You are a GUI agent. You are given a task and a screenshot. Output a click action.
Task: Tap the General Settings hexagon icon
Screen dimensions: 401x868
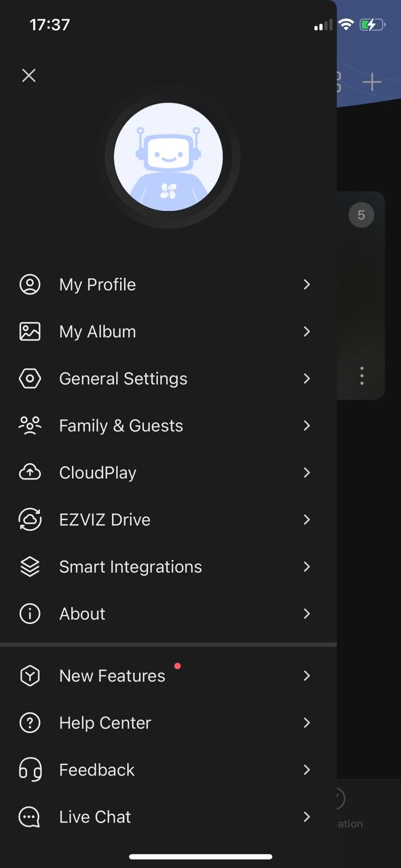[30, 378]
